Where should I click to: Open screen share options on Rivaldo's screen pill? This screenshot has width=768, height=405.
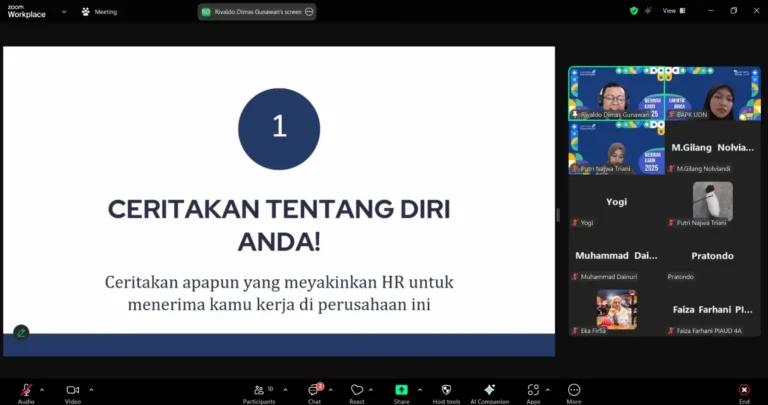pos(309,12)
